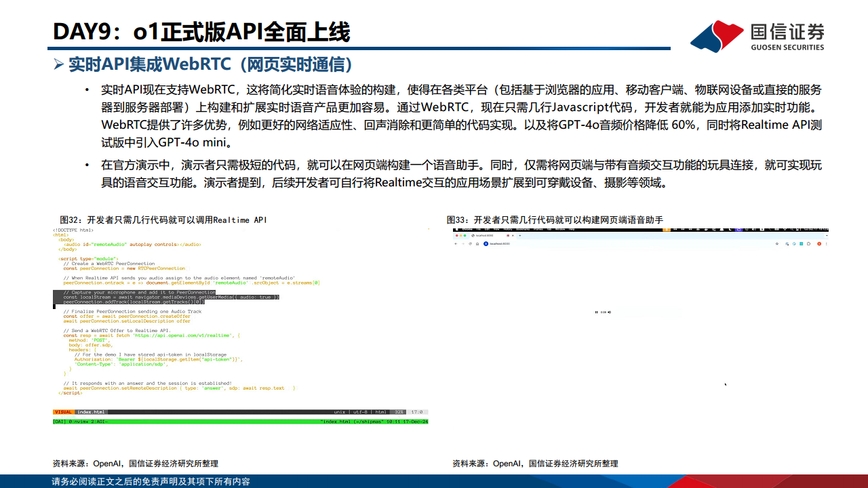
Task: Open the Chrome menu in menu bar
Action: click(467, 229)
